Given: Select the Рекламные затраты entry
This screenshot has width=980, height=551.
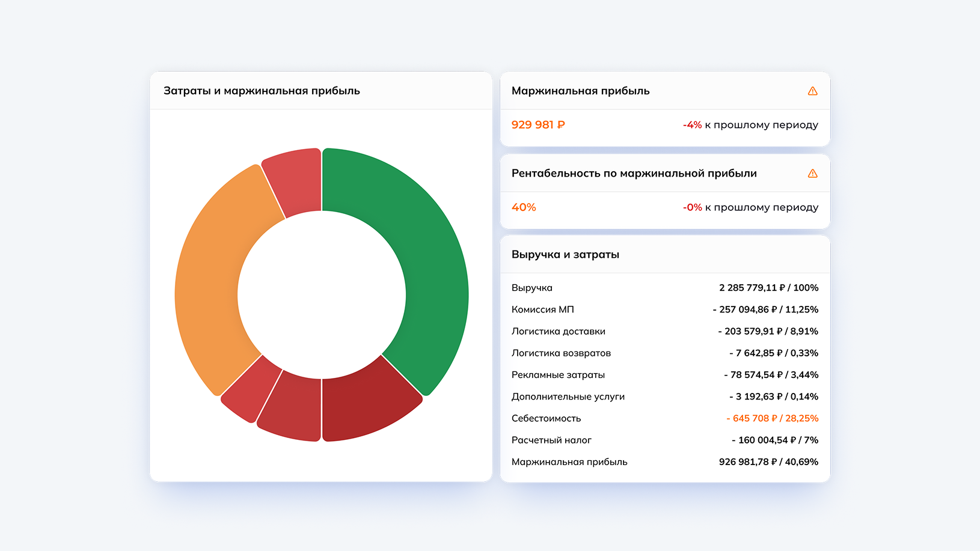Looking at the screenshot, I should (x=558, y=374).
